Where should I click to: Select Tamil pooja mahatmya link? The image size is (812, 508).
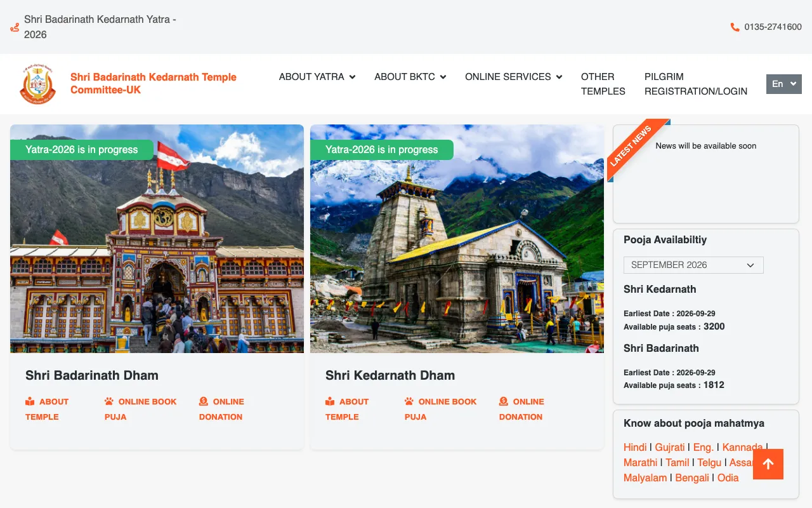(x=678, y=462)
